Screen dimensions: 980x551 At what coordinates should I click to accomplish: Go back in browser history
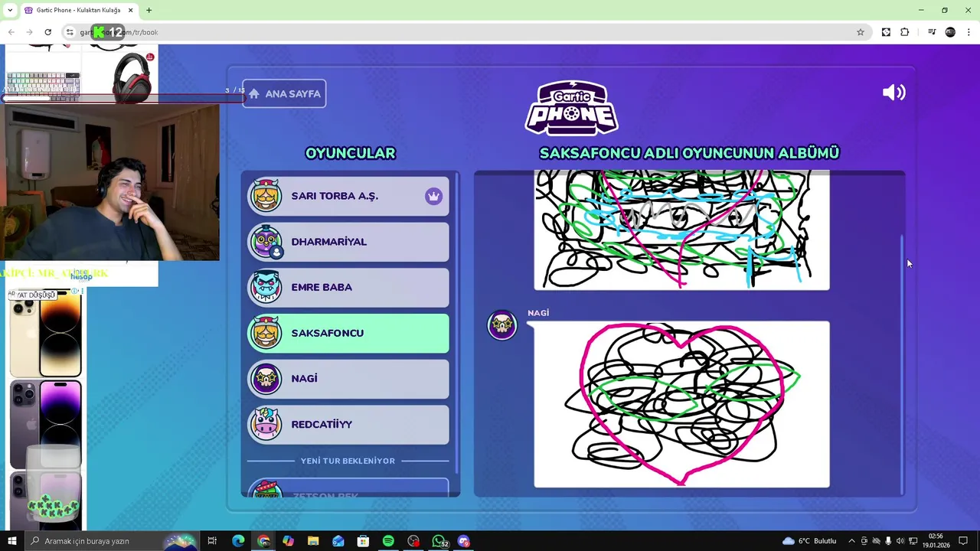coord(11,32)
